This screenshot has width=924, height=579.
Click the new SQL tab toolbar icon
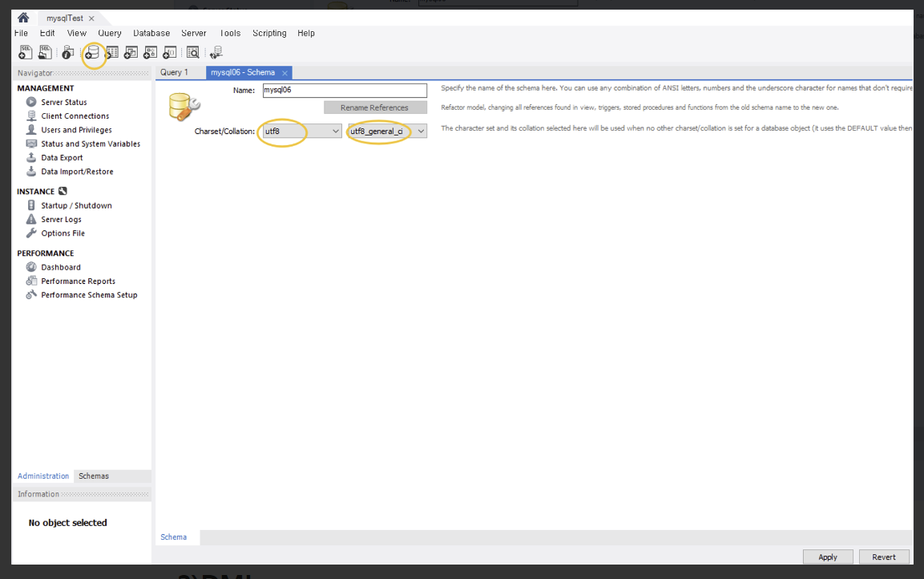[x=26, y=52]
